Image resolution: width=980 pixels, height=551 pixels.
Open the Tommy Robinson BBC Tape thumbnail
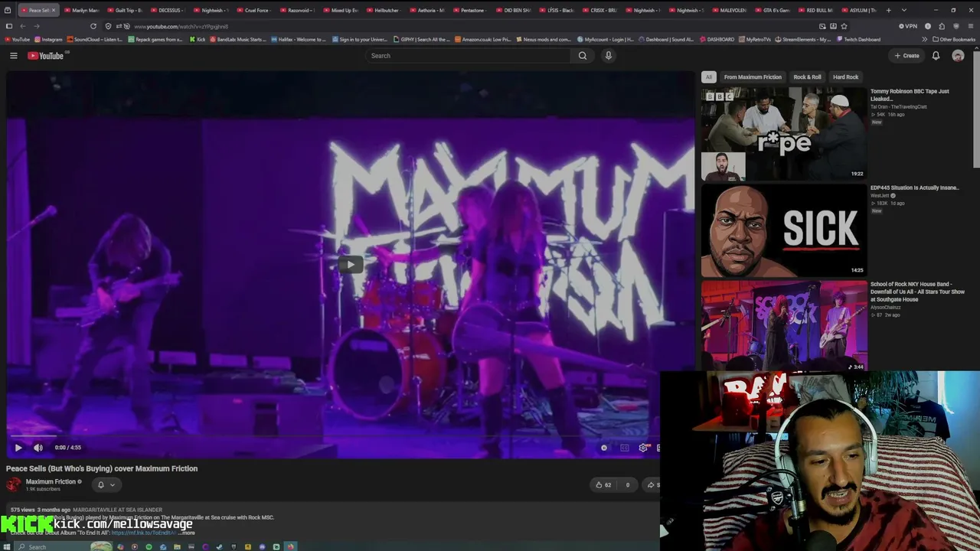click(784, 134)
